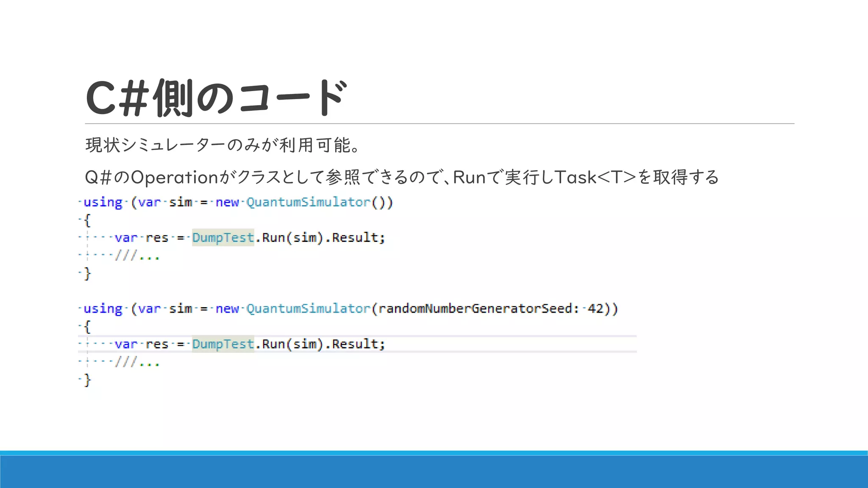This screenshot has width=868, height=488.
Task: Click the 'using' keyword of the first block
Action: [x=103, y=202]
